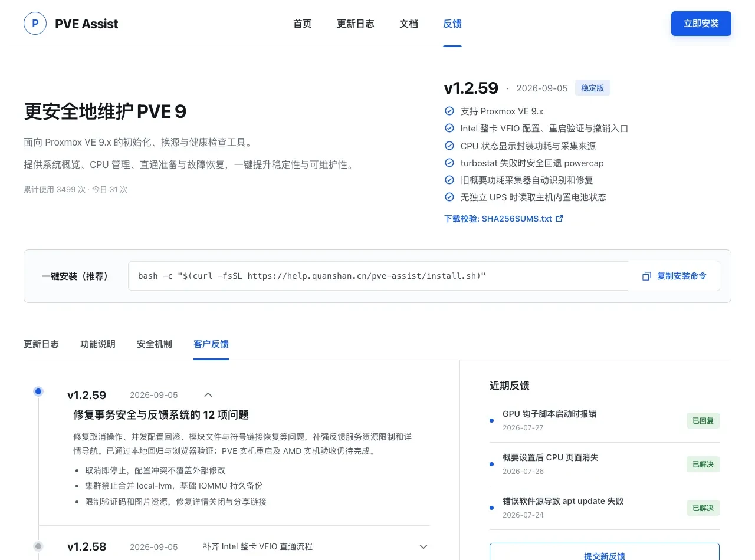Click the v1.2.58 gray timeline dot
Screen dimensions: 755x560
pos(38,546)
